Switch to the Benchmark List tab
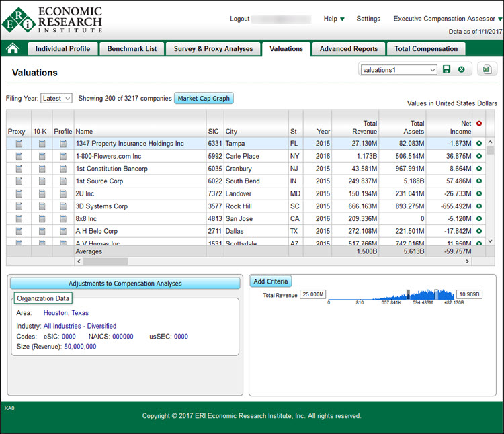504x434 pixels. point(132,49)
